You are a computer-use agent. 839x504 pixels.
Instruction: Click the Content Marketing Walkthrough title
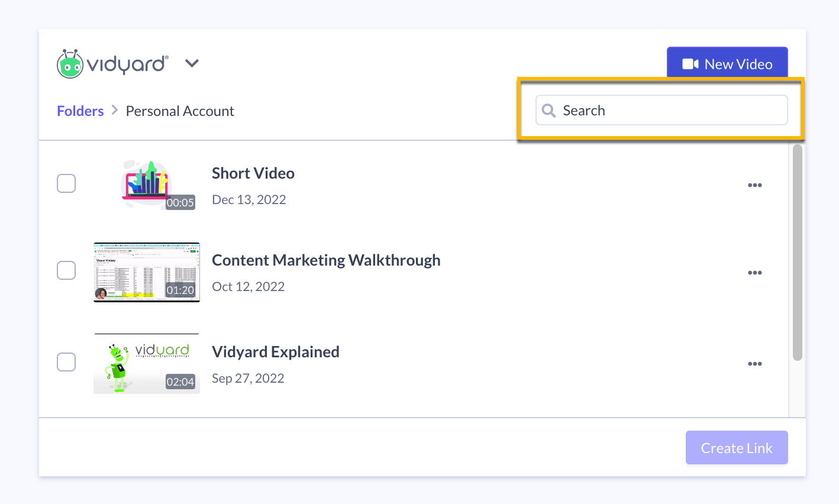coord(326,260)
